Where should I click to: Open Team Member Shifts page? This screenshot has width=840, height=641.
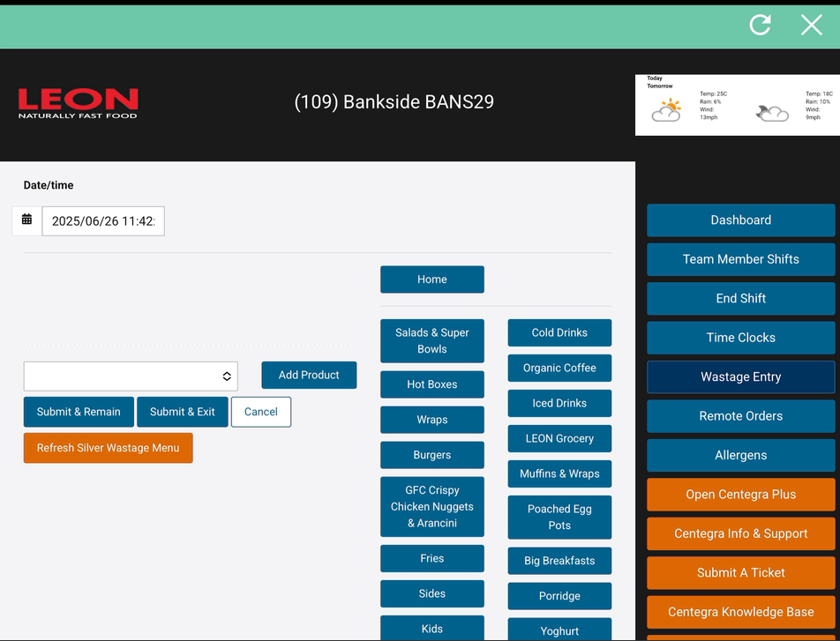coord(740,259)
